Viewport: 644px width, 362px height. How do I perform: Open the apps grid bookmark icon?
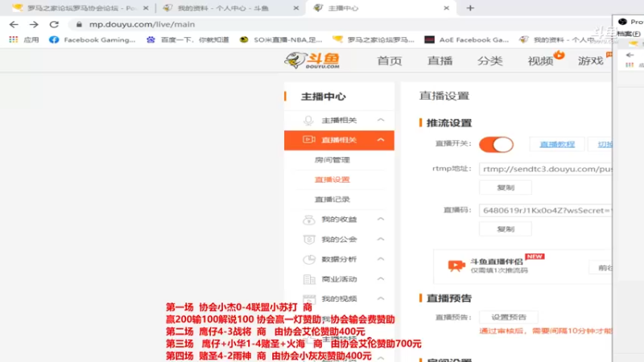pos(14,39)
